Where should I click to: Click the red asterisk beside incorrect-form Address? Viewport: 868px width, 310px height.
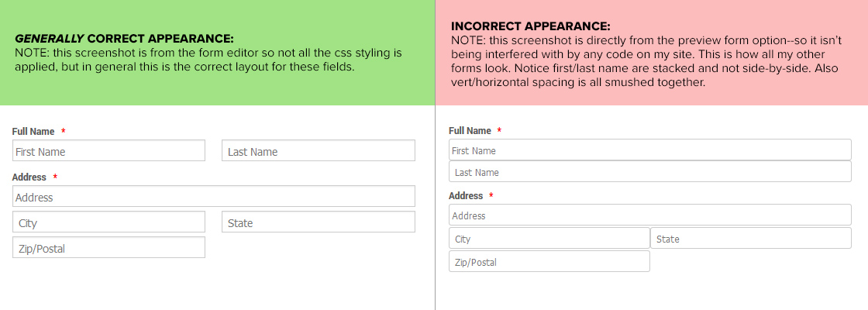tap(491, 196)
